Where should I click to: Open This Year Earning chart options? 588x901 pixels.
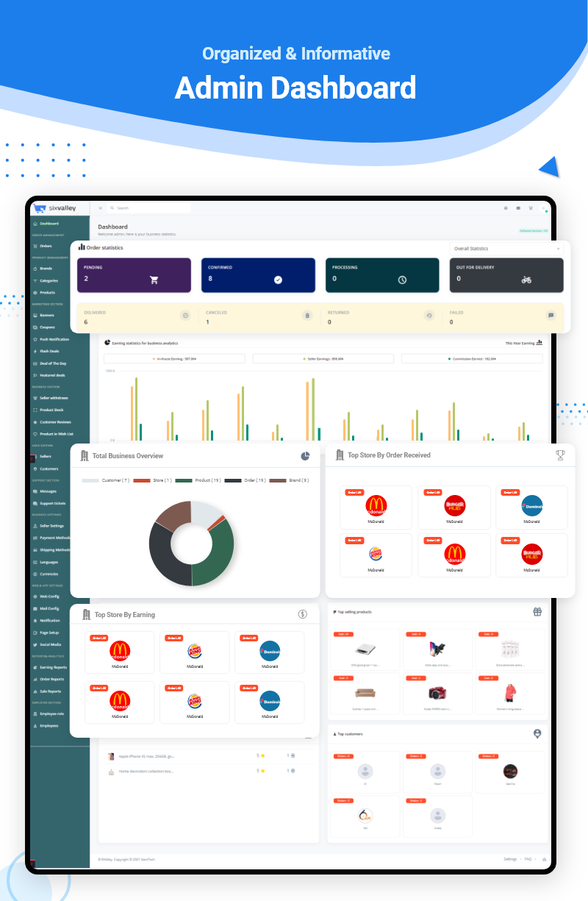(x=539, y=342)
